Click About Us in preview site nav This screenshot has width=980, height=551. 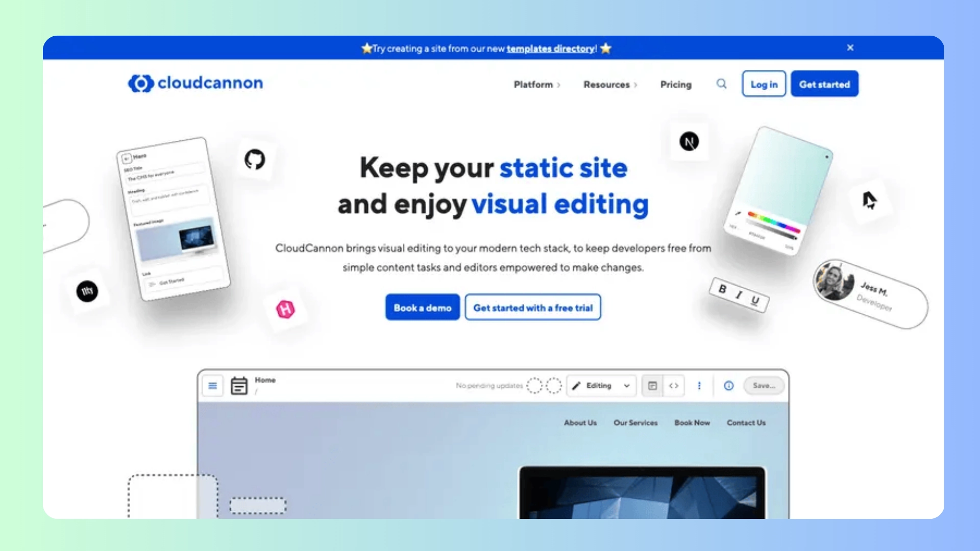coord(580,422)
